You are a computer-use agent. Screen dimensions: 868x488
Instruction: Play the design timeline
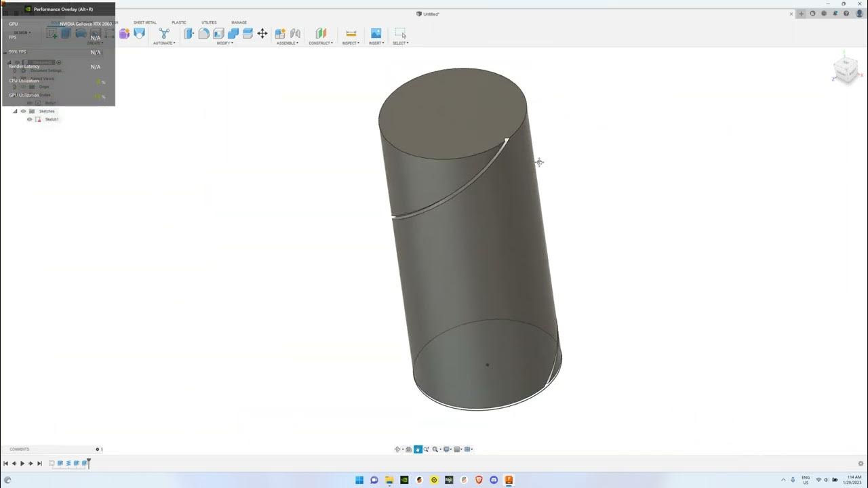tap(22, 464)
